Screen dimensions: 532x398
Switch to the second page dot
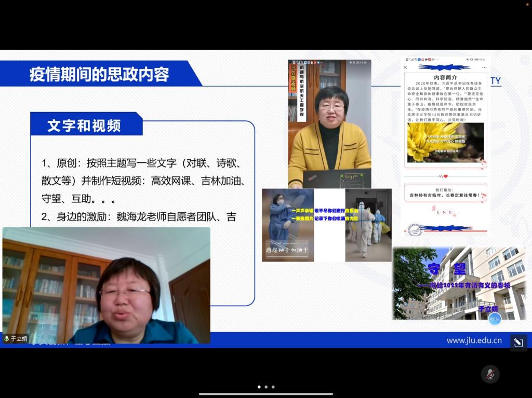[266, 387]
